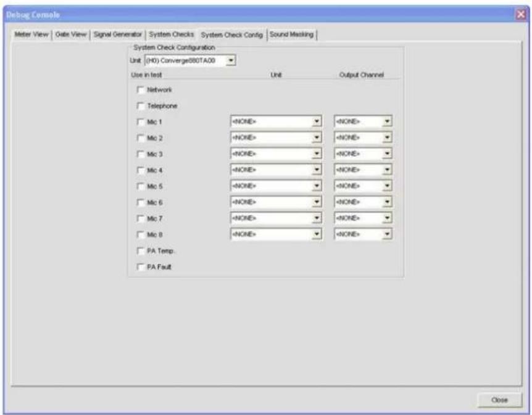Open the Mic 5 Unit dropdown
This screenshot has height=415, width=532.
point(276,186)
